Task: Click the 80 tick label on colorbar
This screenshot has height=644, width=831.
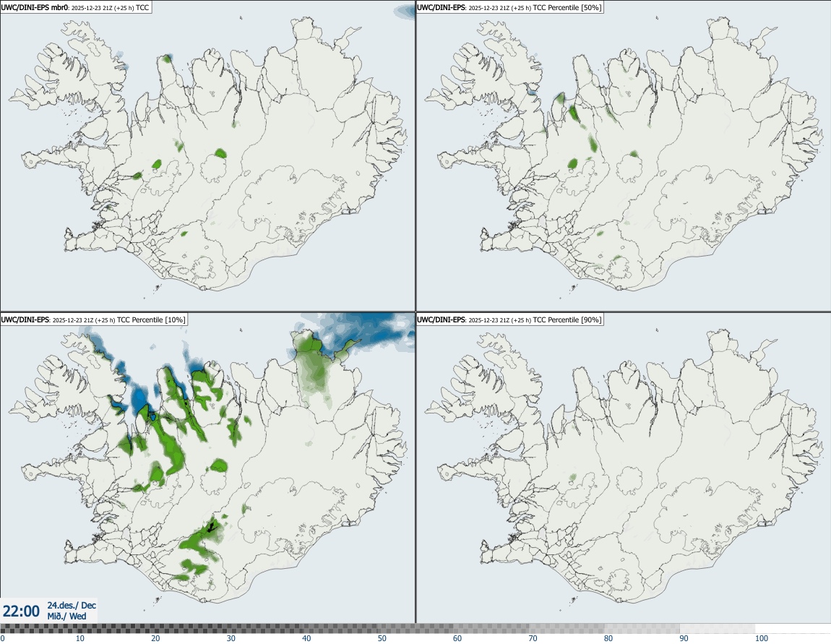Action: point(608,638)
